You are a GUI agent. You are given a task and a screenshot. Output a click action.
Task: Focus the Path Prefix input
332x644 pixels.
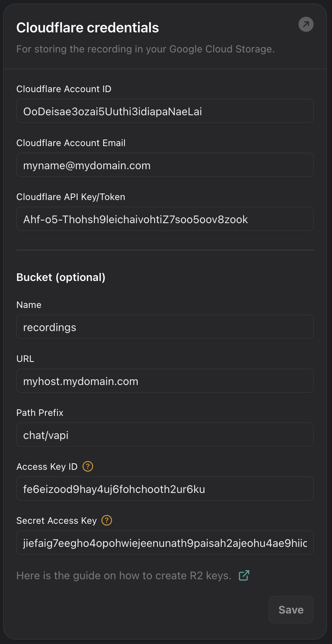165,435
